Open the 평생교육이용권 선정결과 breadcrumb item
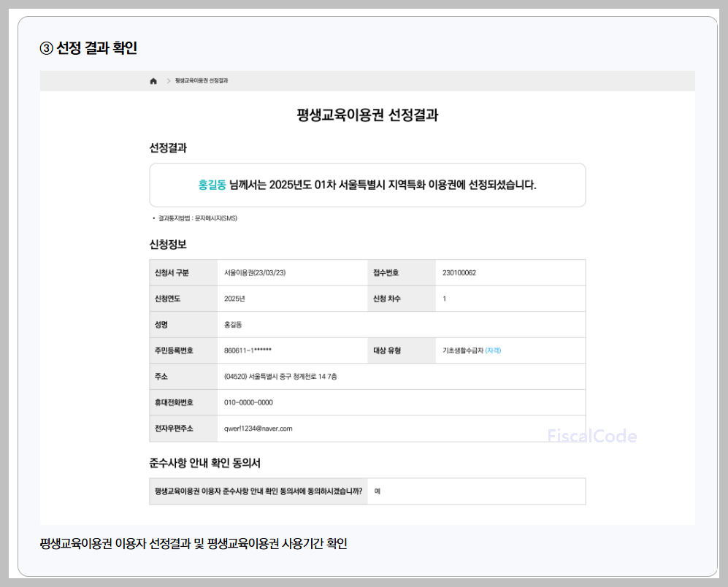728x587 pixels. (202, 81)
